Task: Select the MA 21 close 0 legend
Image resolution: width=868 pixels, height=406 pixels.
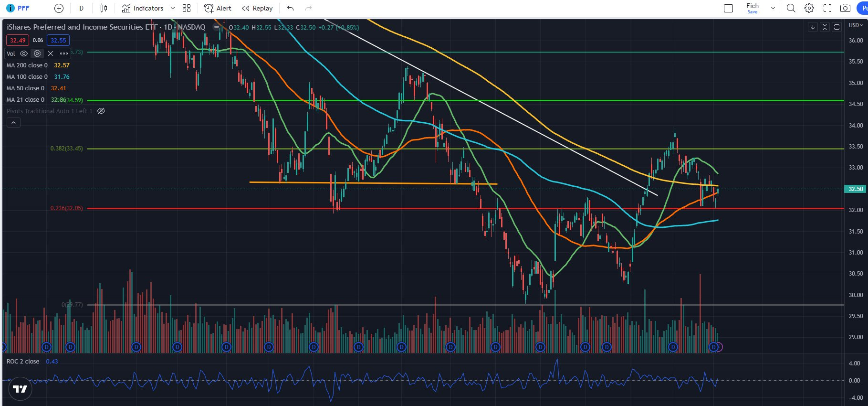Action: point(25,99)
